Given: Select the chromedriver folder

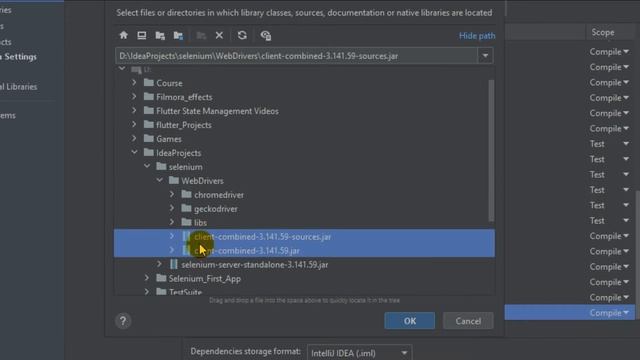Looking at the screenshot, I should (219, 195).
